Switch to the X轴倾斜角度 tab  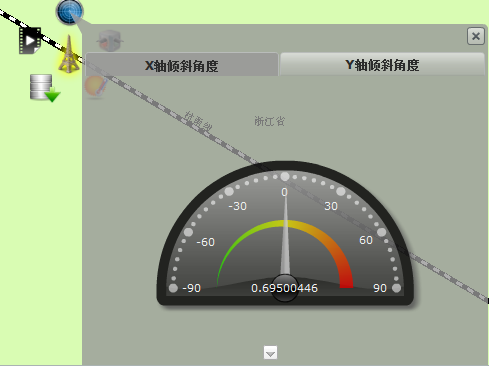182,65
